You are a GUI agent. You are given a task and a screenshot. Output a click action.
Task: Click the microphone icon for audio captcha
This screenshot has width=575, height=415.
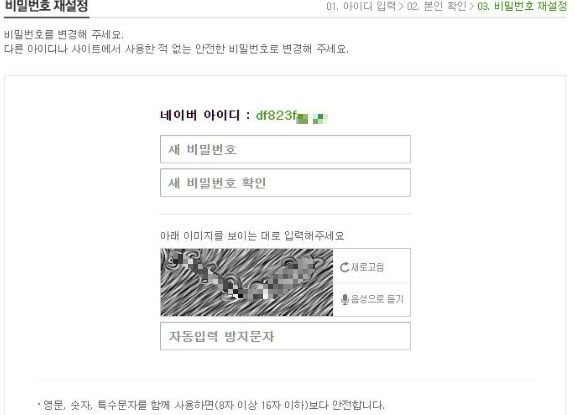point(344,300)
